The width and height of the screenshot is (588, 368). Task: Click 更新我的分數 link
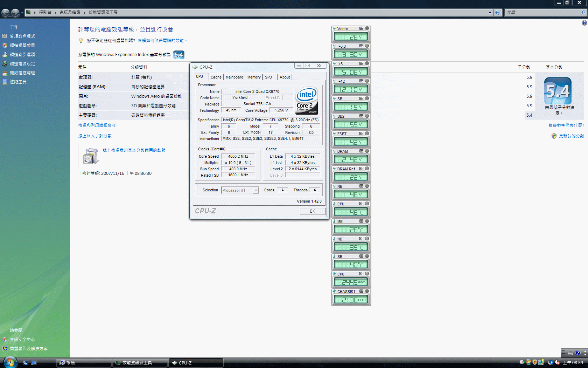(571, 136)
